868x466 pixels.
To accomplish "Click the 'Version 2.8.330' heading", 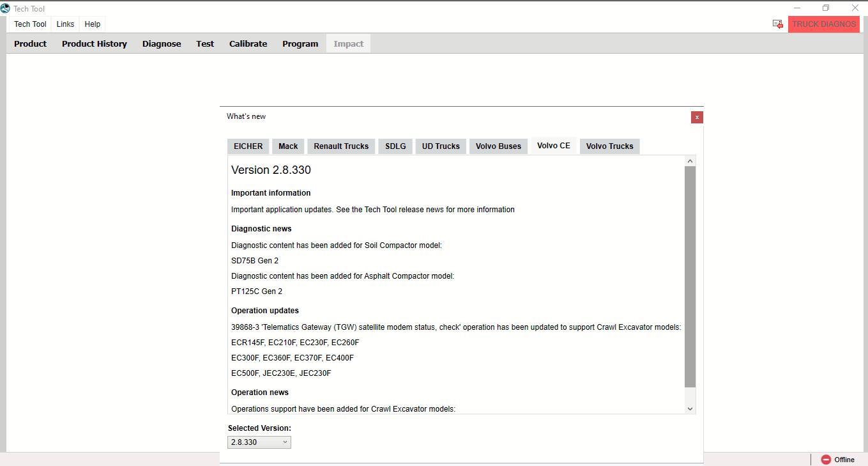I will [x=271, y=170].
